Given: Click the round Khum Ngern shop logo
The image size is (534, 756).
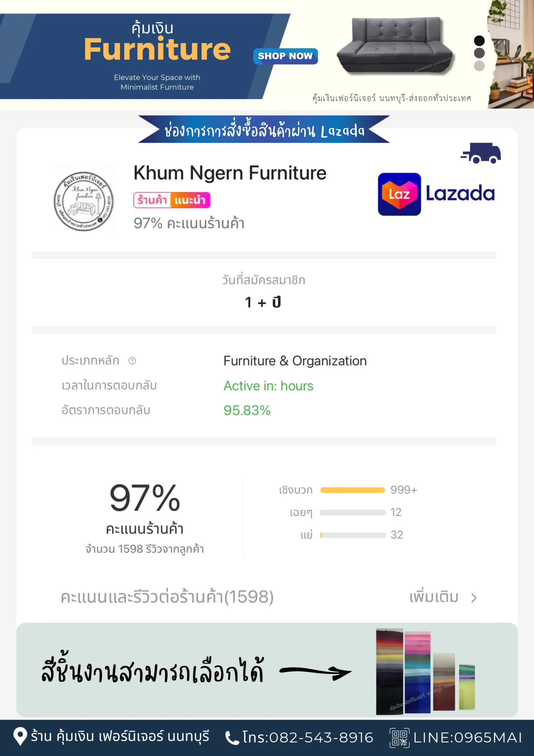Looking at the screenshot, I should click(84, 201).
